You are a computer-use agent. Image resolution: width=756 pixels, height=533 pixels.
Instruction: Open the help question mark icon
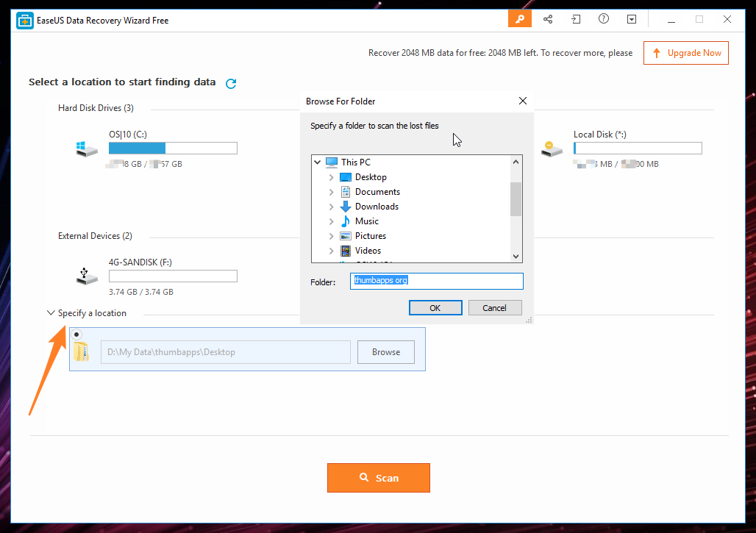[604, 19]
